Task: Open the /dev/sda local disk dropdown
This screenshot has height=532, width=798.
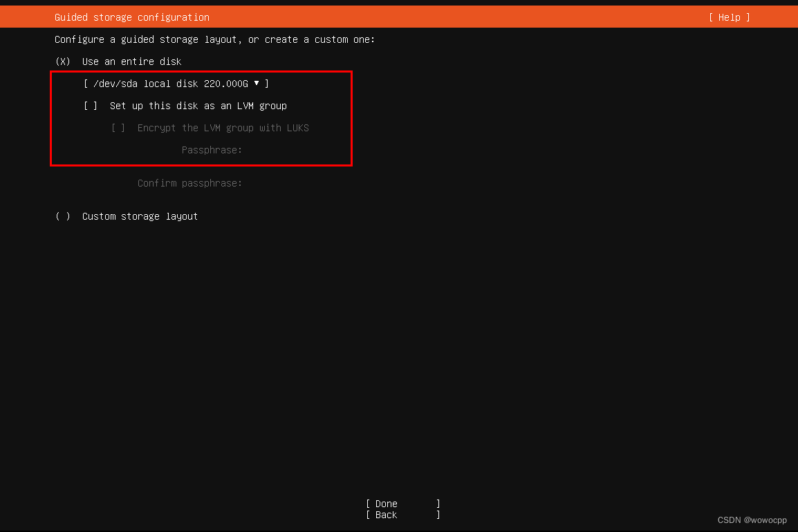Action: [x=176, y=84]
